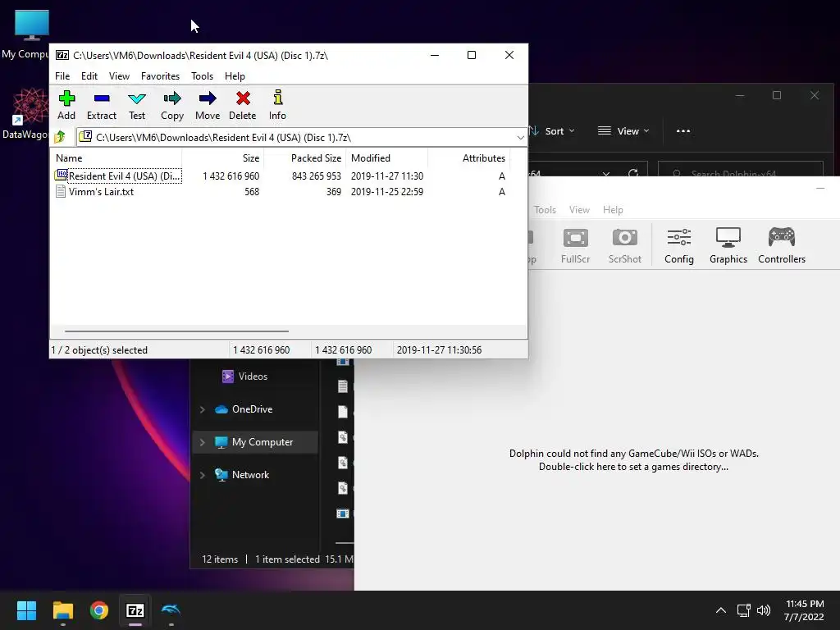
Task: Open File Explorer from taskbar
Action: click(x=62, y=610)
